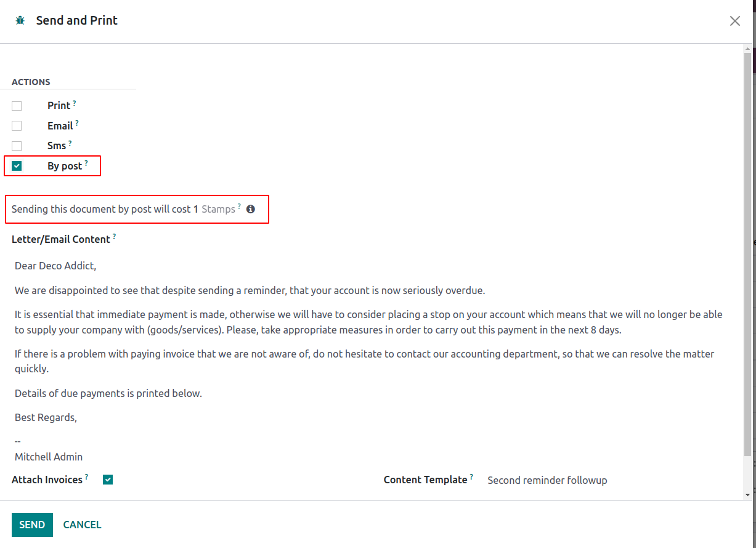This screenshot has height=548, width=756.
Task: Click the help mark beside By post
Action: pos(86,163)
